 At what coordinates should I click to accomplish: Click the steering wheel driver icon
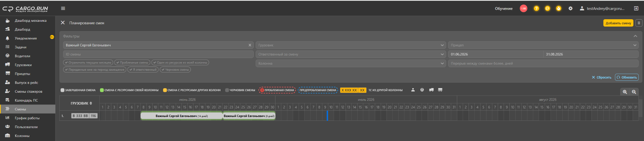[x=422, y=90]
